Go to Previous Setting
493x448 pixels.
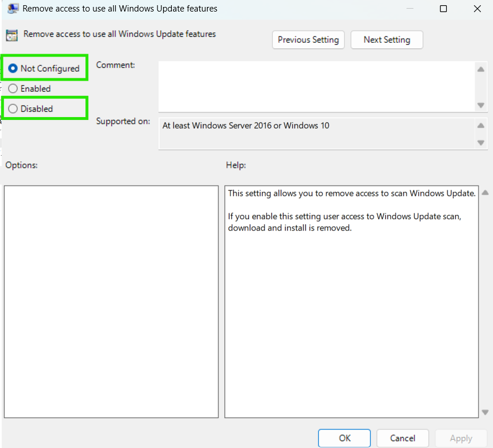(x=308, y=40)
